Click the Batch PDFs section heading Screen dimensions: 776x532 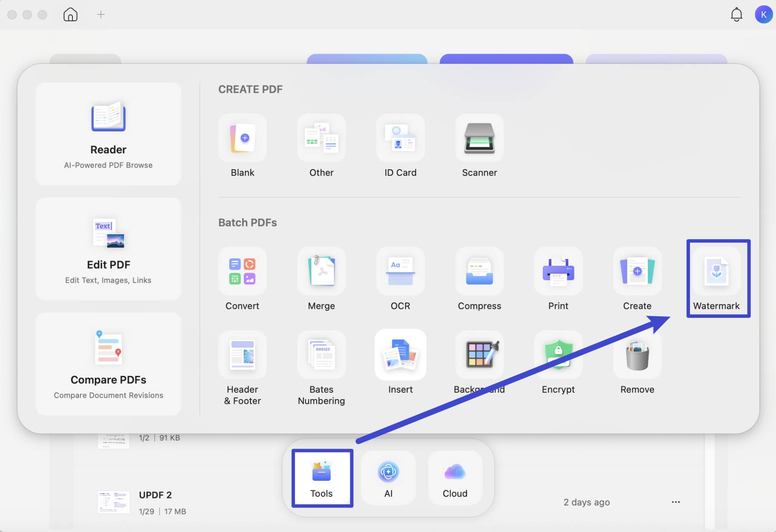click(248, 223)
